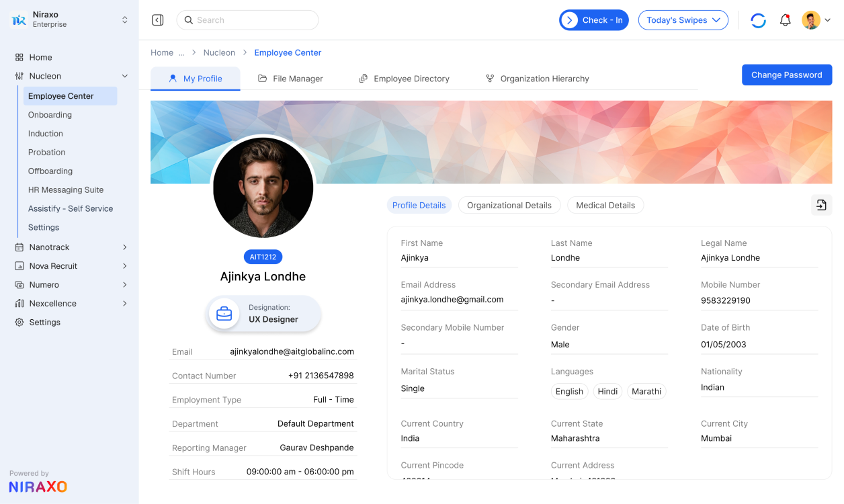
Task: Open the notification bell
Action: click(785, 20)
